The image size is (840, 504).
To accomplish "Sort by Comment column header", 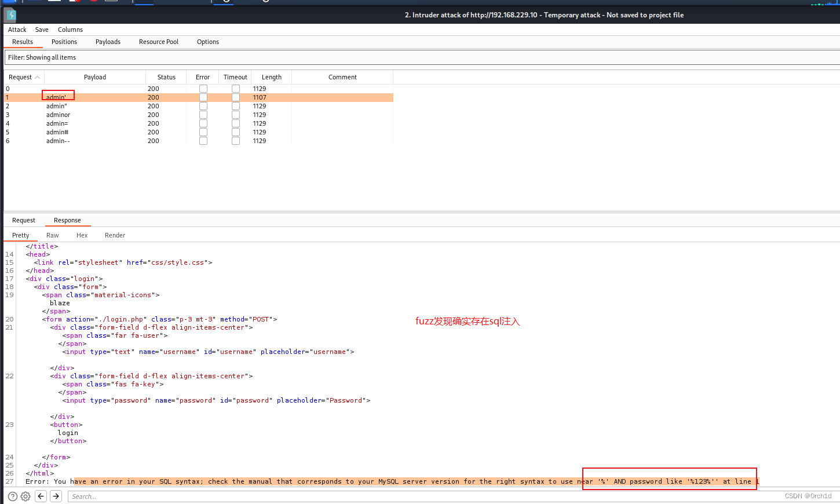I will 342,77.
